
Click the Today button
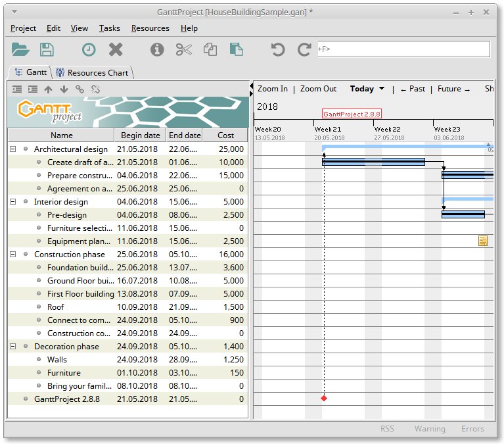pos(362,89)
